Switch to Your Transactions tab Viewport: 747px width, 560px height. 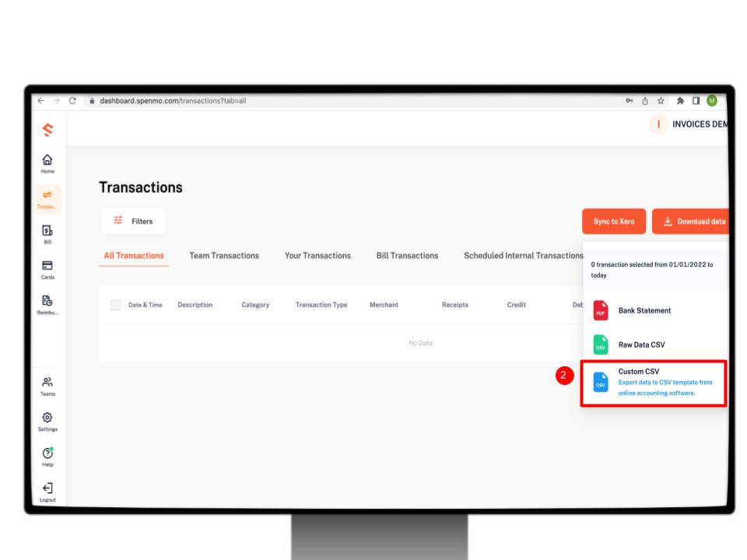(x=317, y=256)
